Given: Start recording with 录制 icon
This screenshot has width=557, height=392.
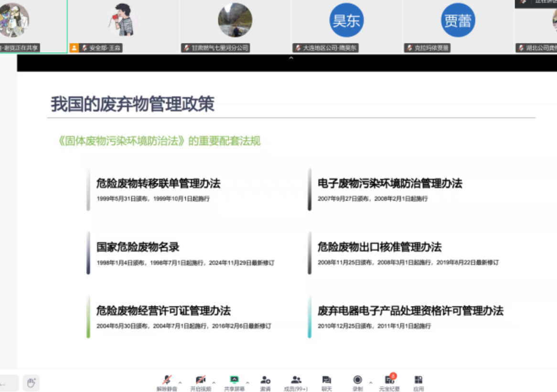Looking at the screenshot, I should [x=357, y=380].
